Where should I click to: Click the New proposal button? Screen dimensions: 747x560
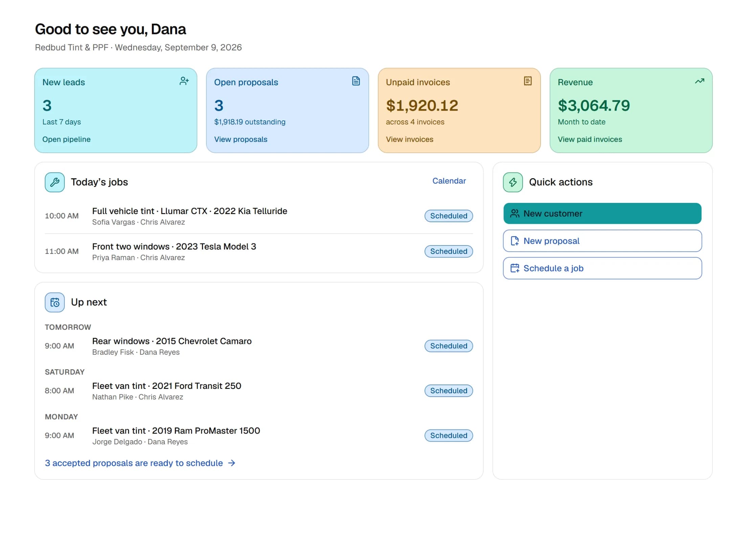(x=602, y=241)
